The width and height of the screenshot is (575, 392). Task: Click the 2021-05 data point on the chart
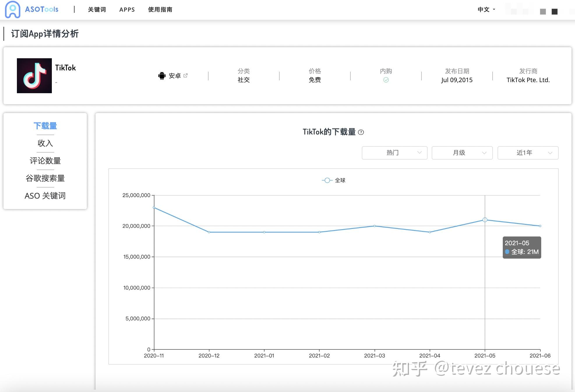click(x=485, y=220)
